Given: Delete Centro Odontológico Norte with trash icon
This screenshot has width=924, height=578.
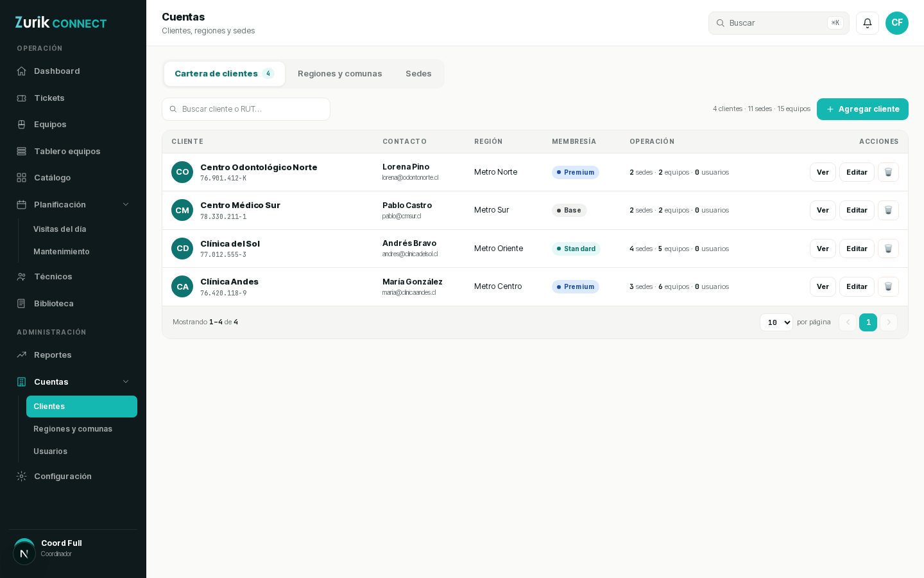Looking at the screenshot, I should tap(888, 172).
